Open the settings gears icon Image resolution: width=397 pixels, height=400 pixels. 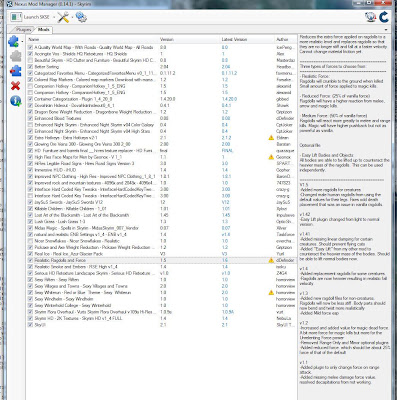click(x=81, y=17)
